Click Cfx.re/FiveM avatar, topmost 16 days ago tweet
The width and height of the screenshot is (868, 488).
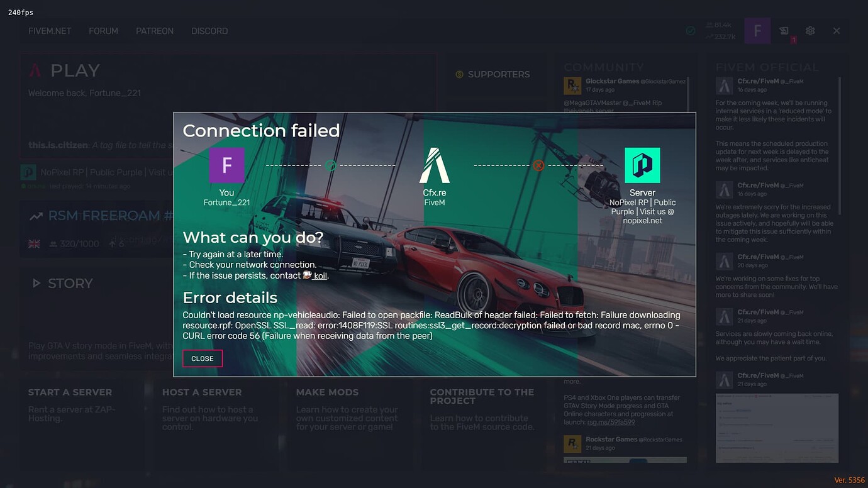coord(724,86)
